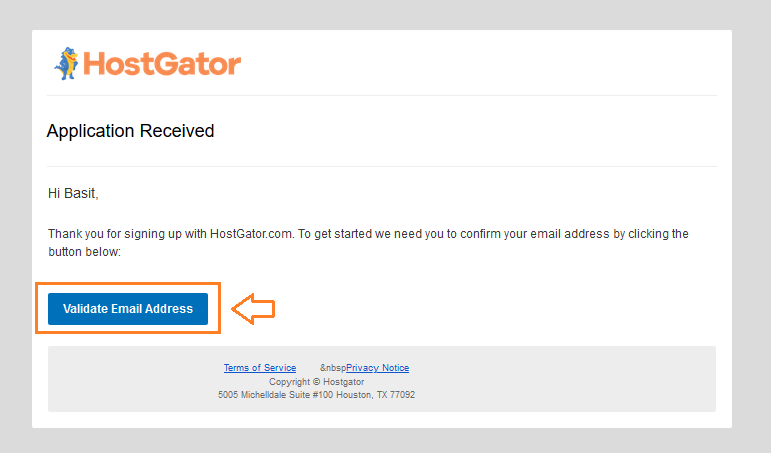
Task: Click the orange HostGator wordmark logo
Action: click(x=162, y=64)
